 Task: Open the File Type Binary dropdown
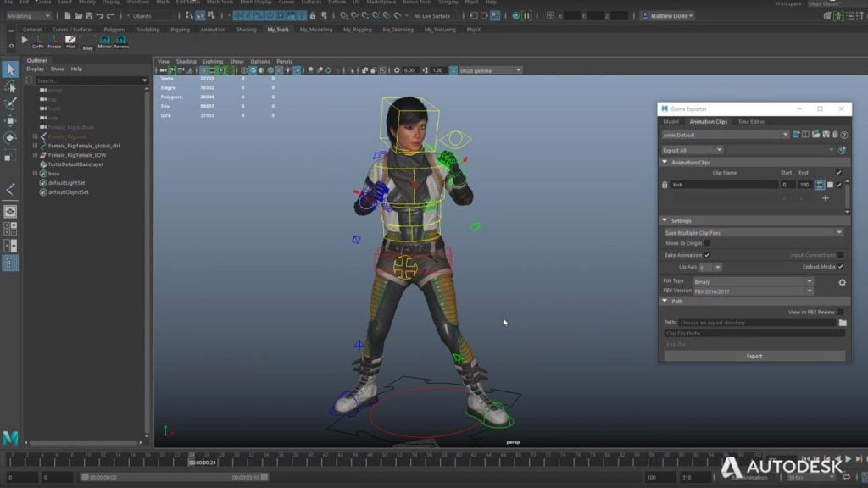tap(753, 281)
